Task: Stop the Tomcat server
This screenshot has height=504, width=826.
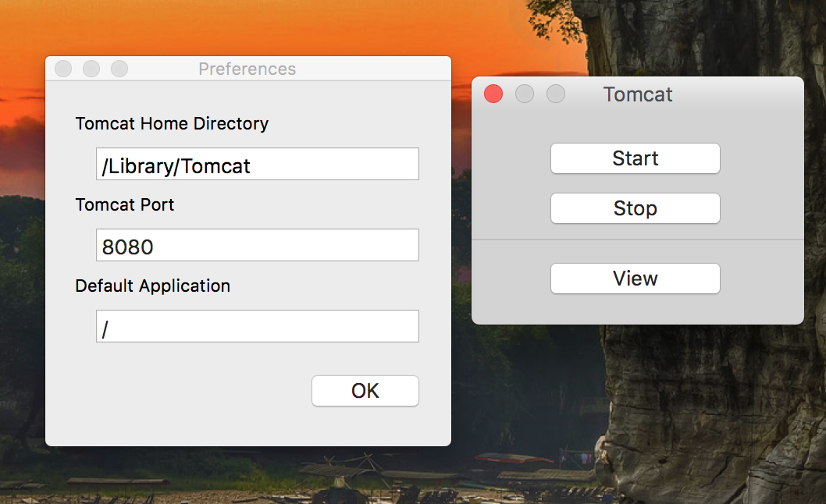Action: point(635,208)
